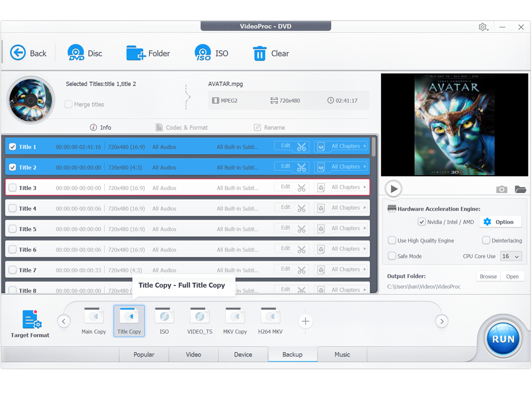The width and height of the screenshot is (532, 407).
Task: Expand All Chapters for Title 2
Action: [x=349, y=167]
